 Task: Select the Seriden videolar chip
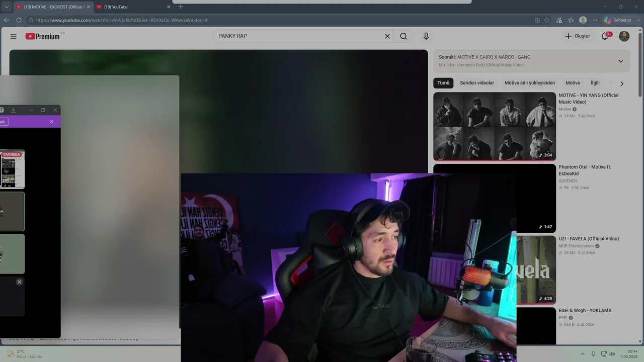(477, 83)
